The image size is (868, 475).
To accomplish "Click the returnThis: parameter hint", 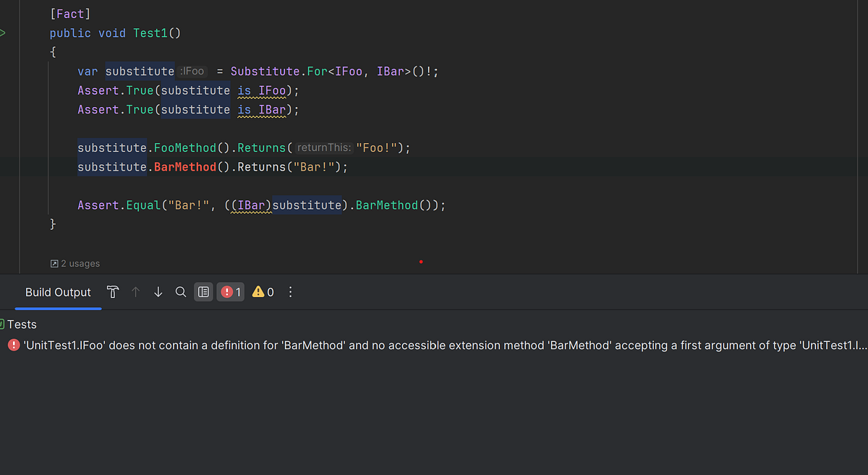I will pos(324,147).
